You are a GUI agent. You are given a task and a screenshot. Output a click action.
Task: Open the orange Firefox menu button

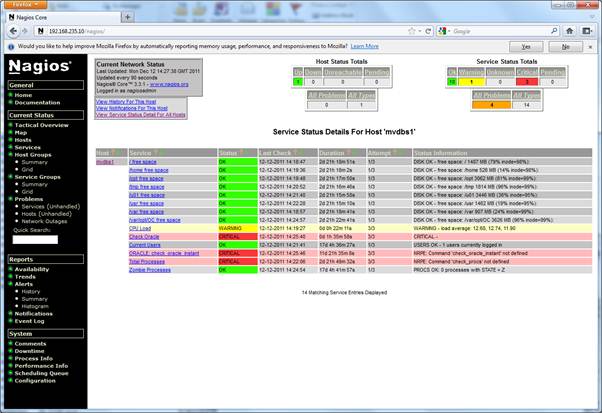pyautogui.click(x=25, y=4)
